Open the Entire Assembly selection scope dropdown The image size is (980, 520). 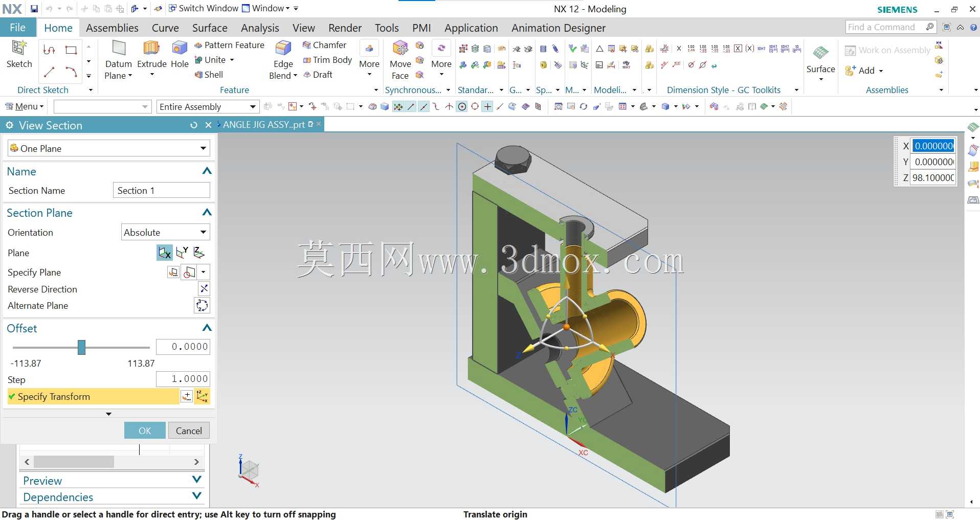[207, 106]
